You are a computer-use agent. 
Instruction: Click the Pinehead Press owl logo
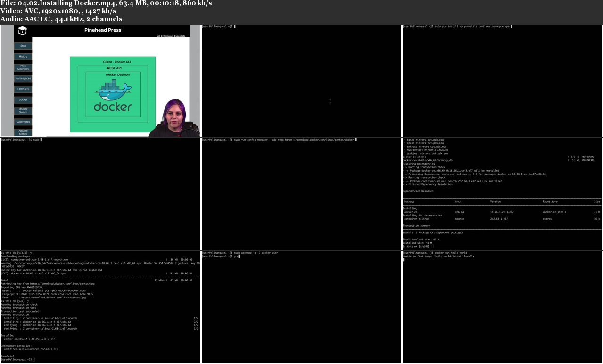pos(22,31)
